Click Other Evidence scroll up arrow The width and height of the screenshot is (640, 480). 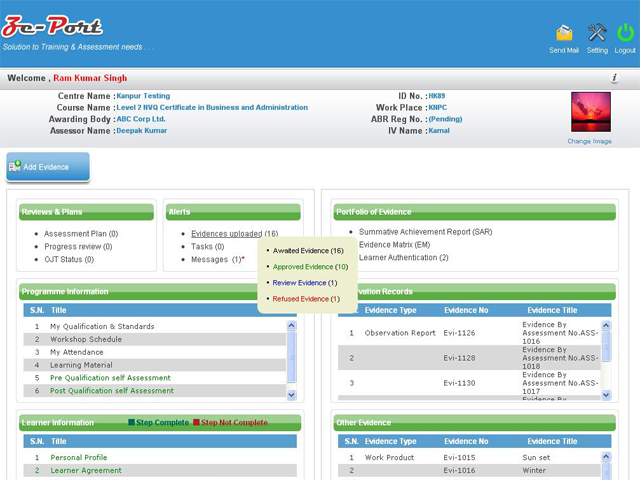click(x=606, y=457)
